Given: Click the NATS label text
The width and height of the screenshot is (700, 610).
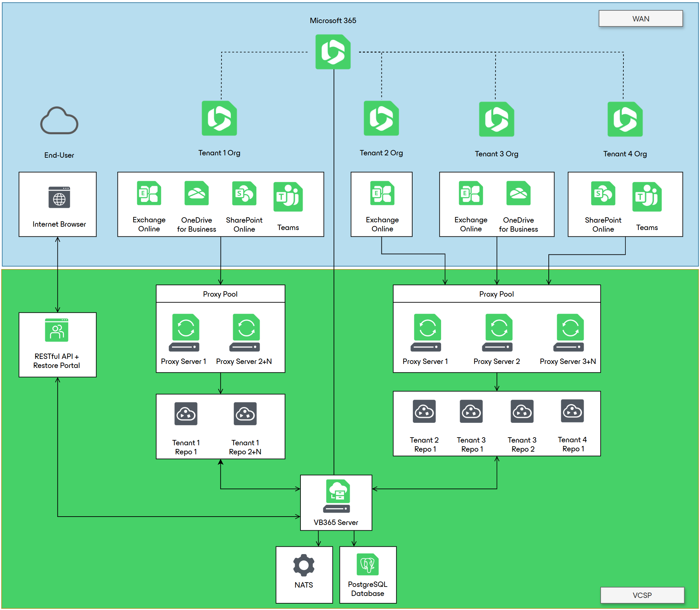Looking at the screenshot, I should pos(303,585).
